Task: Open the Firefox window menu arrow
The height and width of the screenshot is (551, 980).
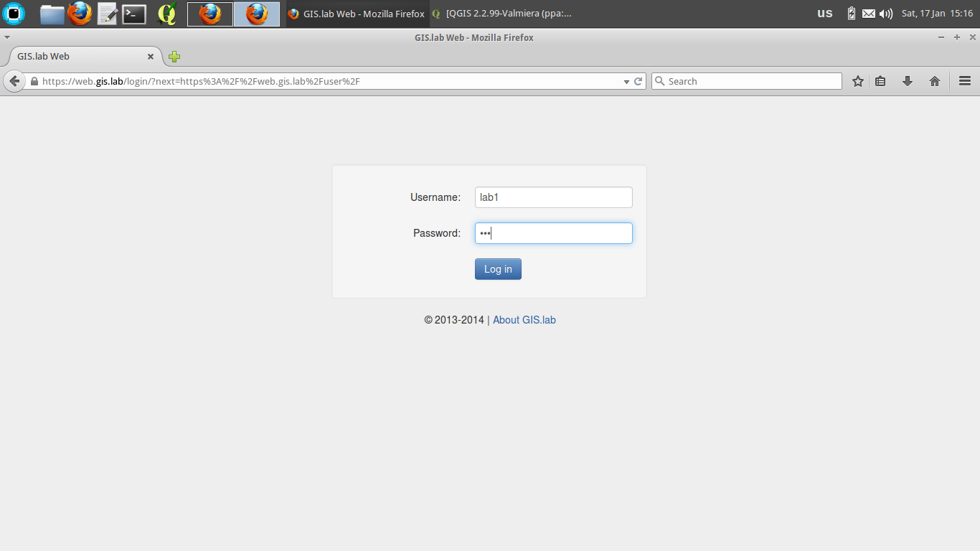Action: [x=6, y=37]
